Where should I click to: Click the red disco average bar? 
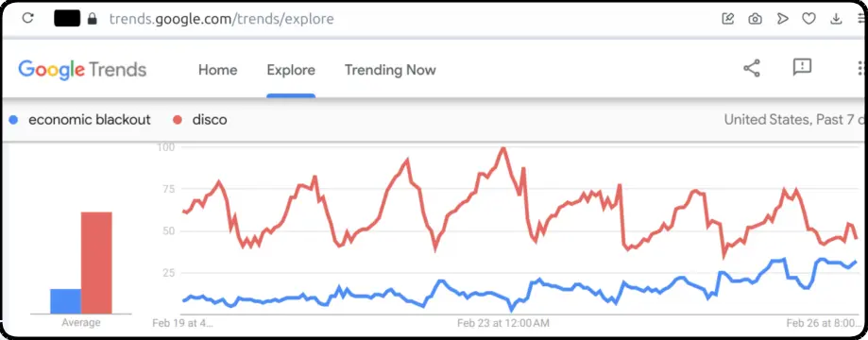[x=96, y=263]
